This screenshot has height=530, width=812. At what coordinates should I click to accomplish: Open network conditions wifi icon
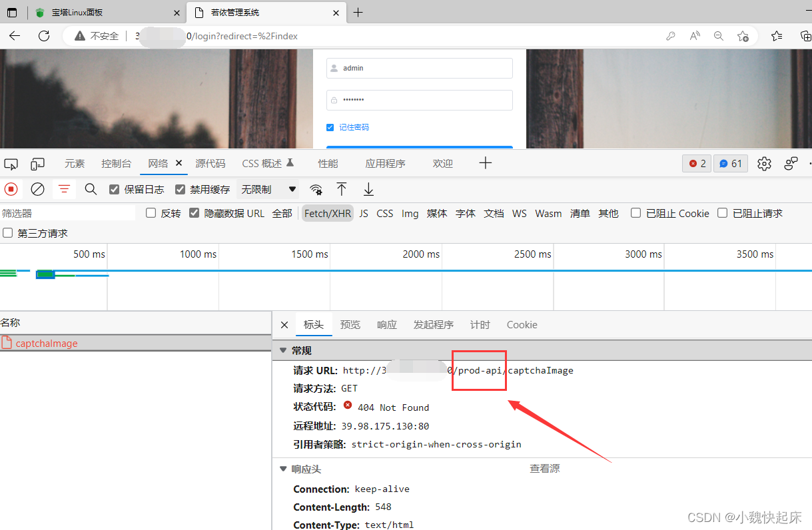point(316,189)
